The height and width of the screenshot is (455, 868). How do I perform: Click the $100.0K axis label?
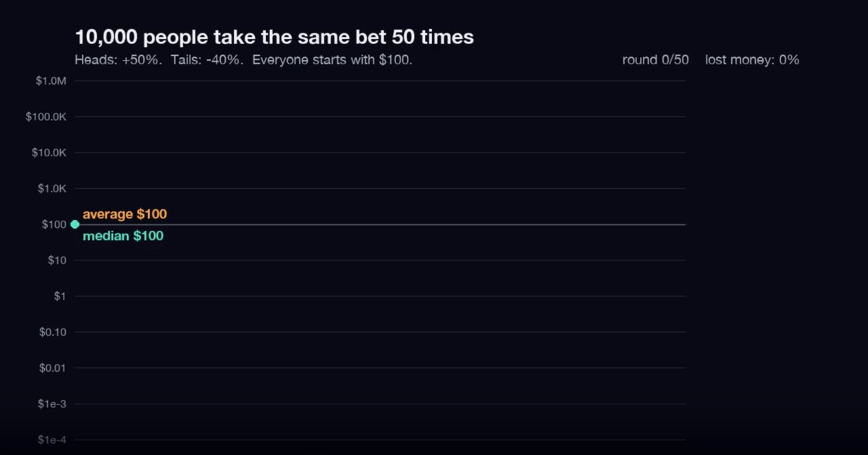click(46, 116)
